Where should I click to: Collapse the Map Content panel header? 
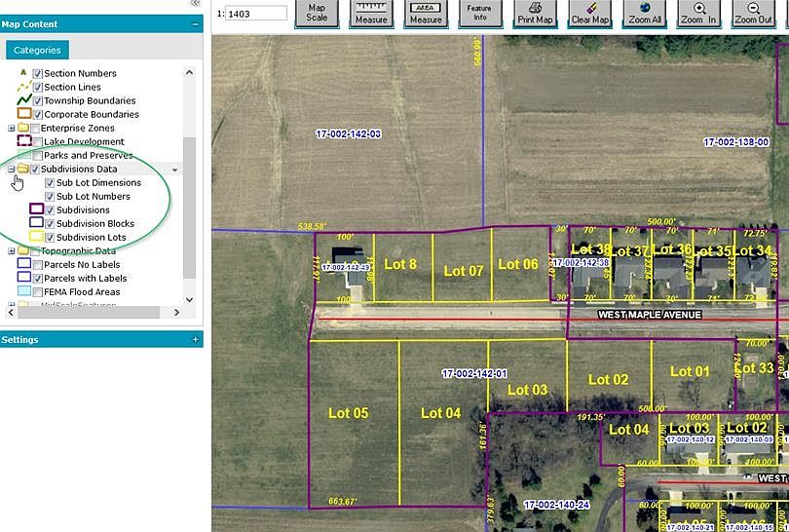[195, 24]
